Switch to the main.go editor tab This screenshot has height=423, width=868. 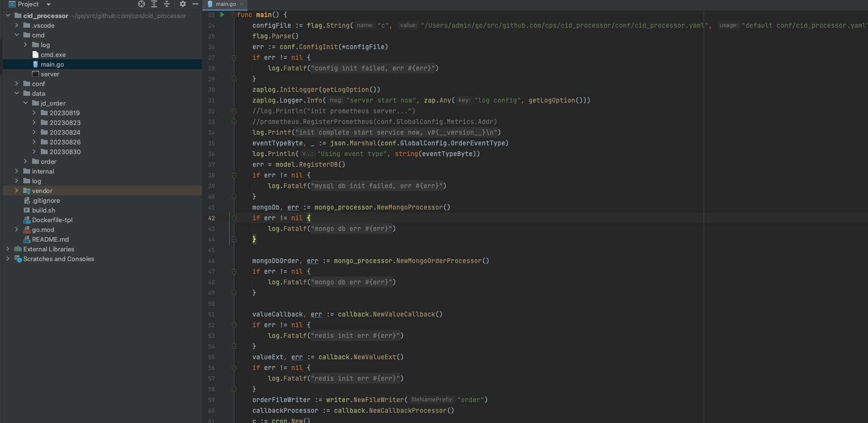coord(226,4)
